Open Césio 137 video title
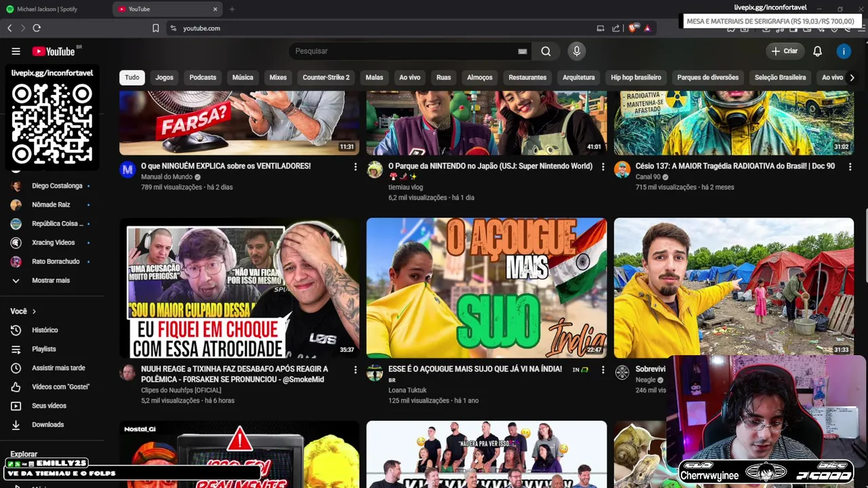The width and height of the screenshot is (868, 488). 735,166
